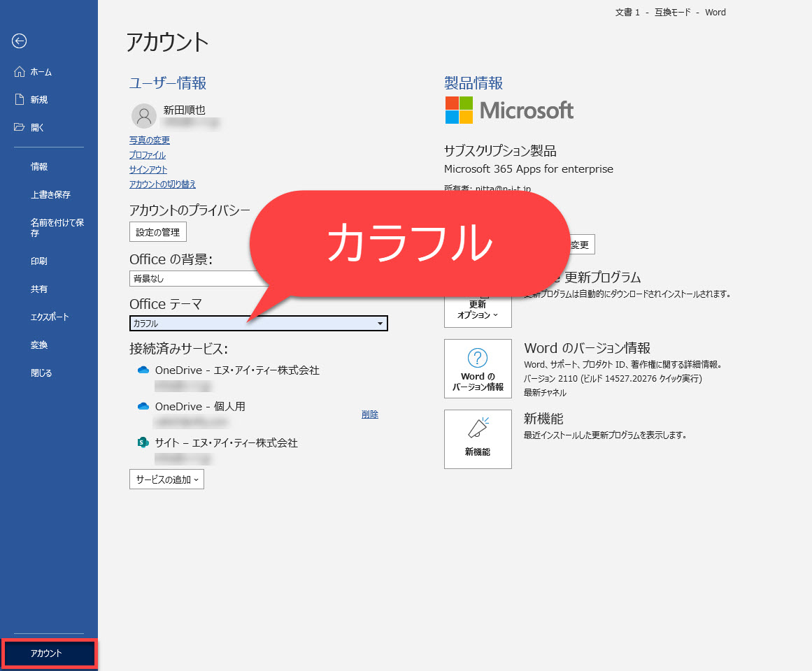Open the Update Options (更新オプション) dropdown

click(x=478, y=308)
